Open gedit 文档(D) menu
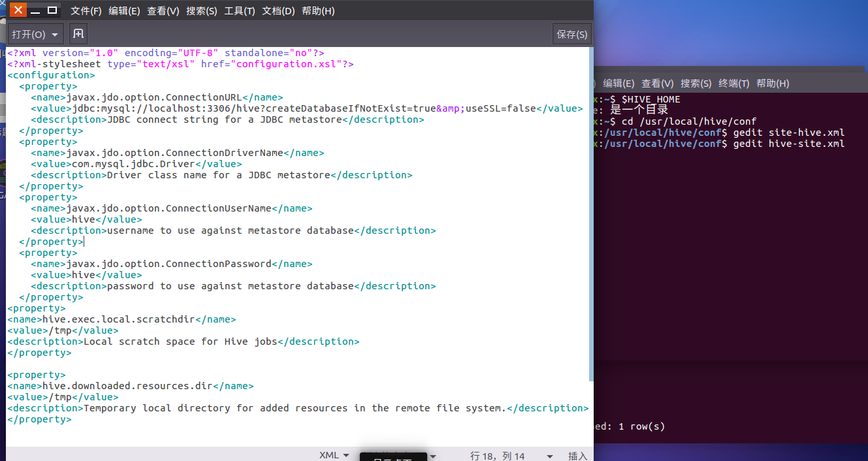 (x=278, y=11)
